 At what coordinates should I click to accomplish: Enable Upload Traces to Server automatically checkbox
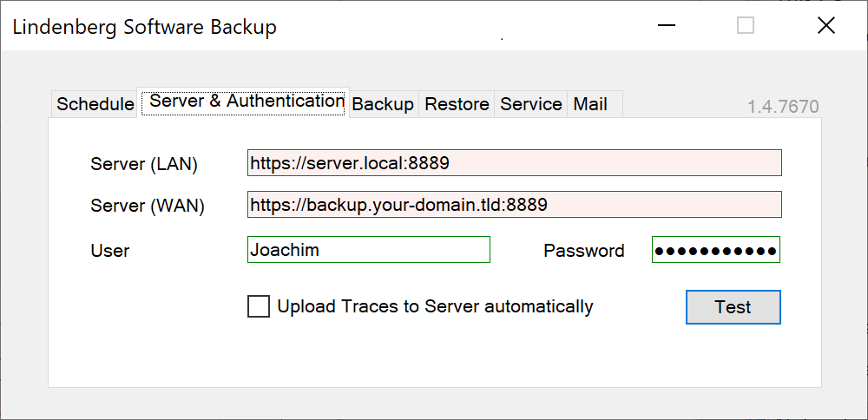[259, 306]
